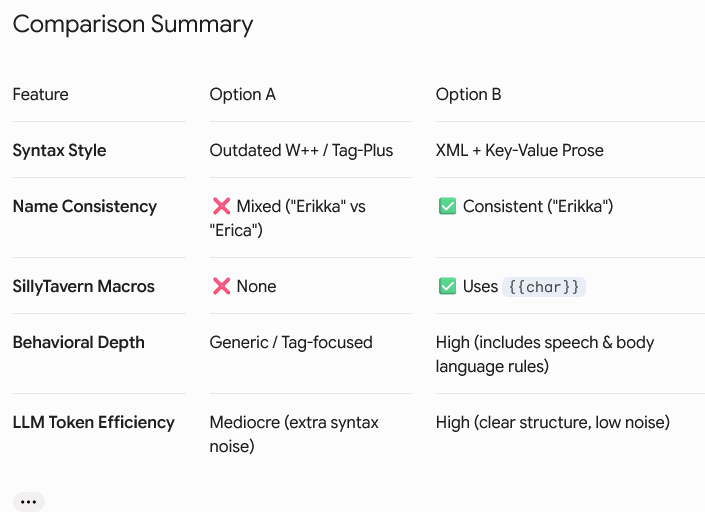Click the {{char}} code chip
The width and height of the screenshot is (705, 512).
tap(544, 287)
